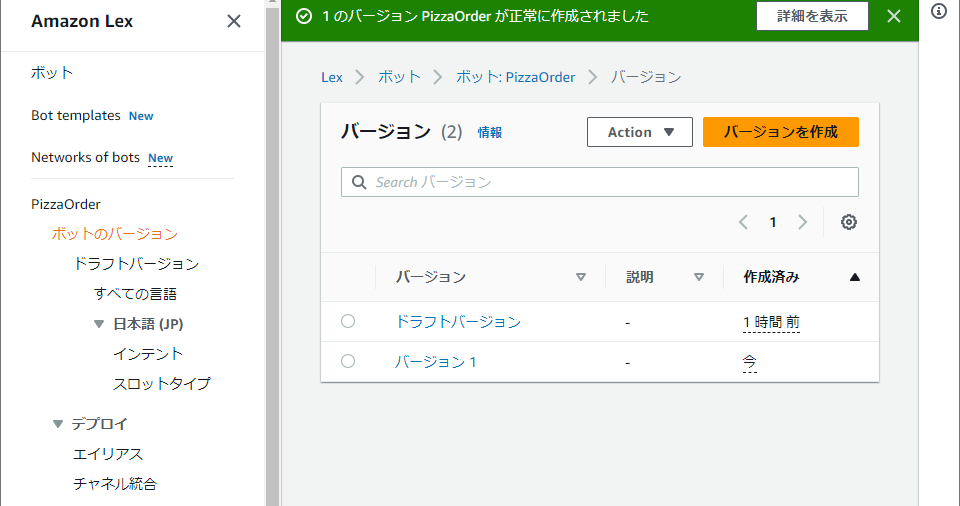Open スロットタイプ in sidebar
960x506 pixels.
click(162, 384)
